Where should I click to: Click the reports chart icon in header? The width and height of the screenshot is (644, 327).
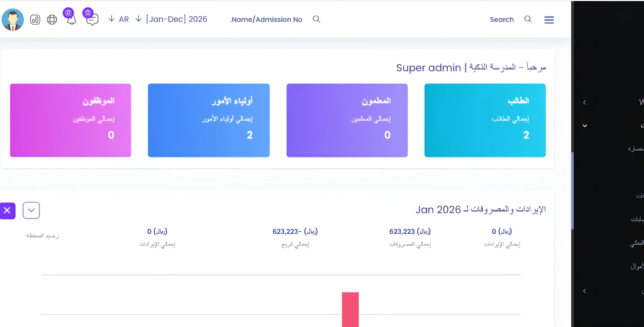tap(35, 20)
